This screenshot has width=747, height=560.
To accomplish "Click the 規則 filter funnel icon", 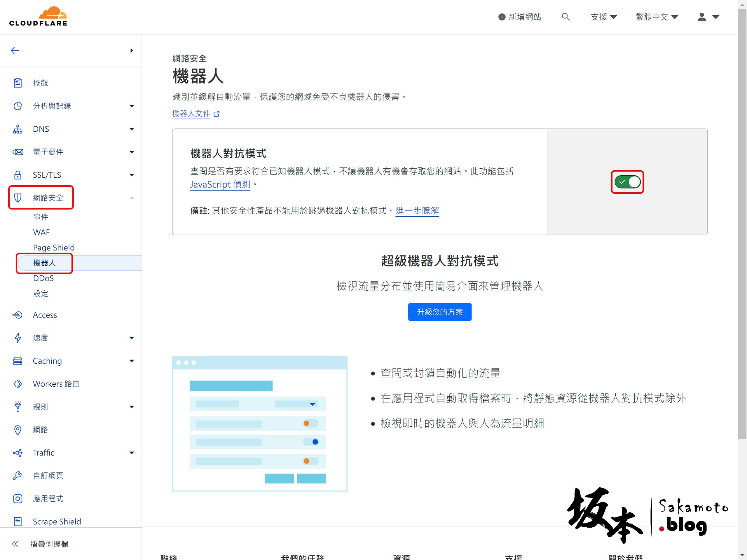I will pyautogui.click(x=18, y=407).
